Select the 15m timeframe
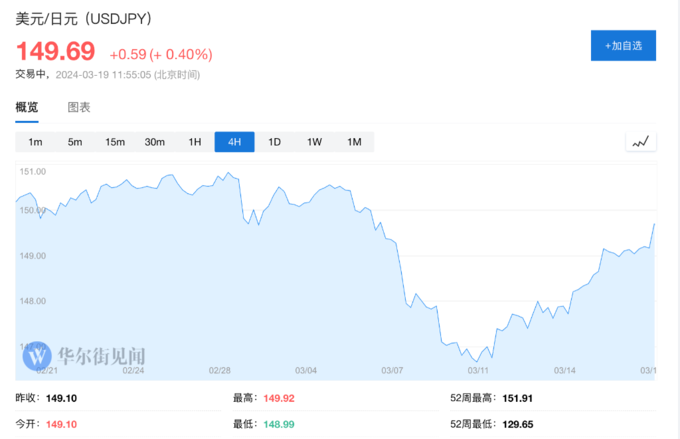680x439 pixels. [x=115, y=142]
